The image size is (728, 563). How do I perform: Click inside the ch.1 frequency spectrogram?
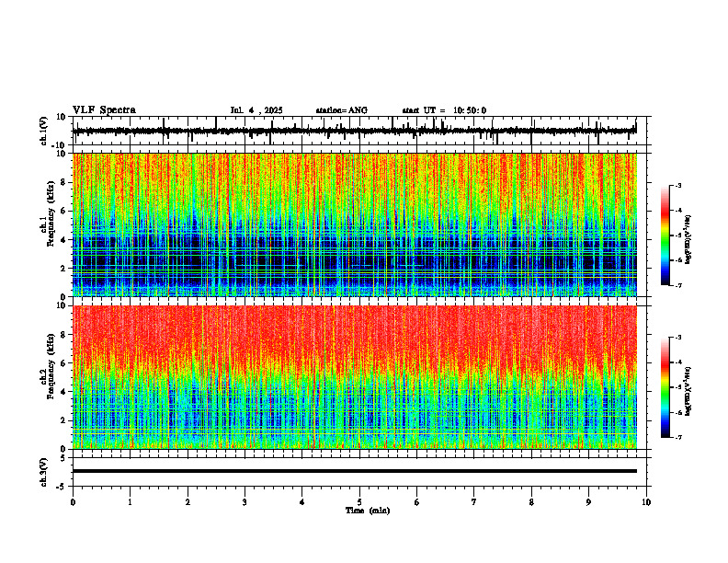(x=355, y=224)
